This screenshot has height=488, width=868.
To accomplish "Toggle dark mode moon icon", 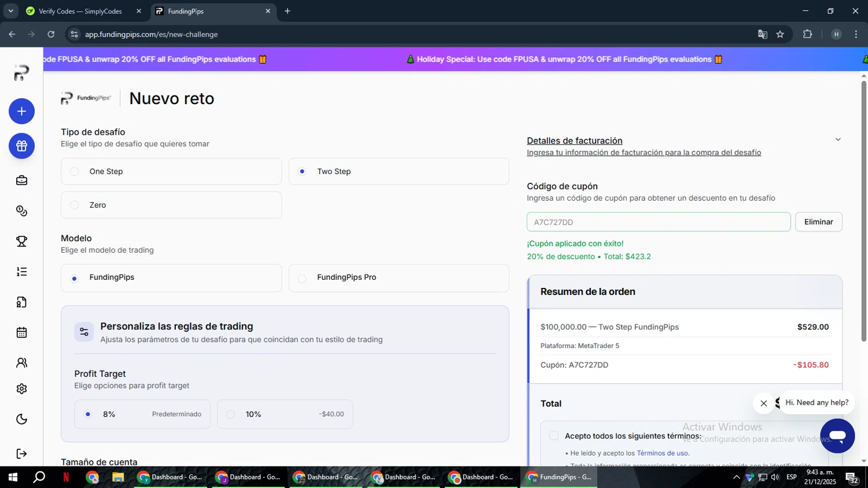I will click(x=21, y=419).
